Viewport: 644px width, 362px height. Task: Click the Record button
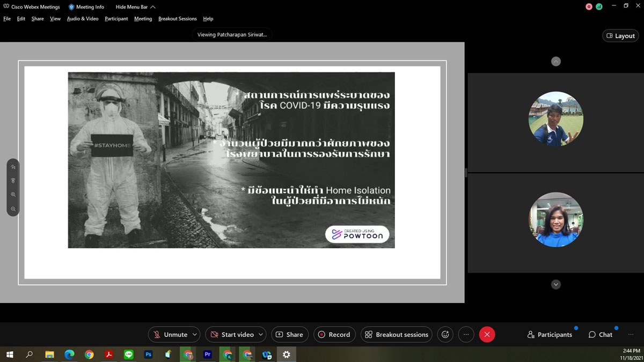334,335
